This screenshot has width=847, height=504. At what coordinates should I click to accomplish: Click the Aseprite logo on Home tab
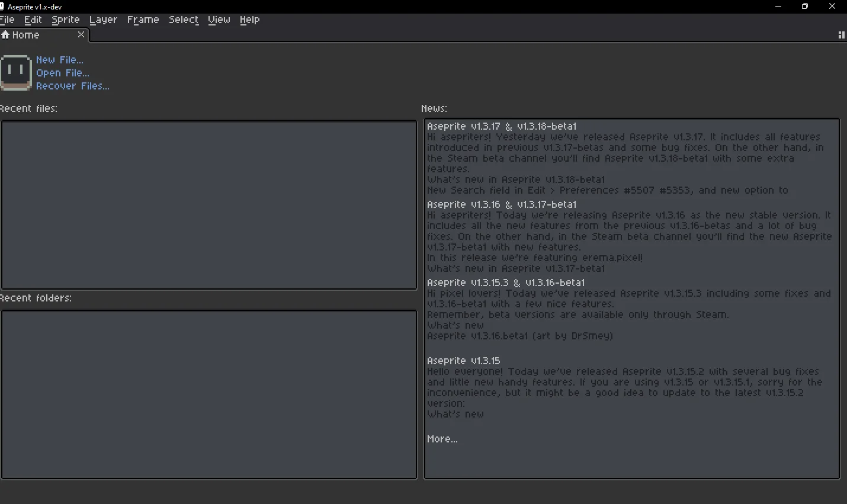click(16, 72)
